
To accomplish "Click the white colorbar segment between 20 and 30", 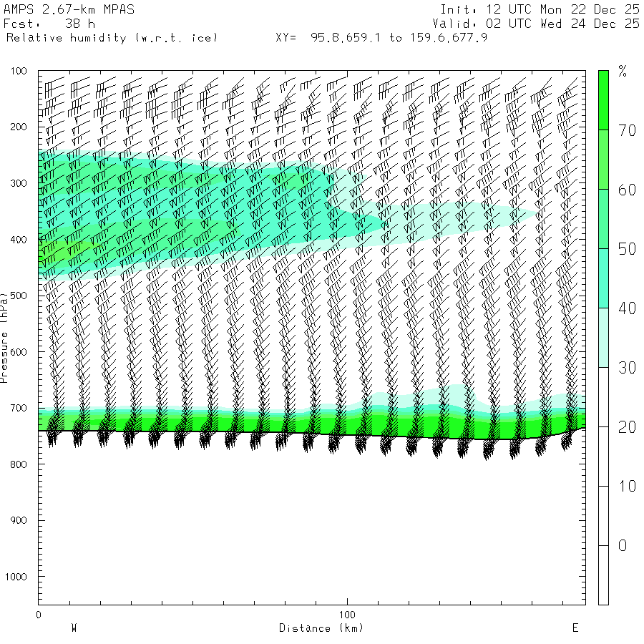I will 603,397.
